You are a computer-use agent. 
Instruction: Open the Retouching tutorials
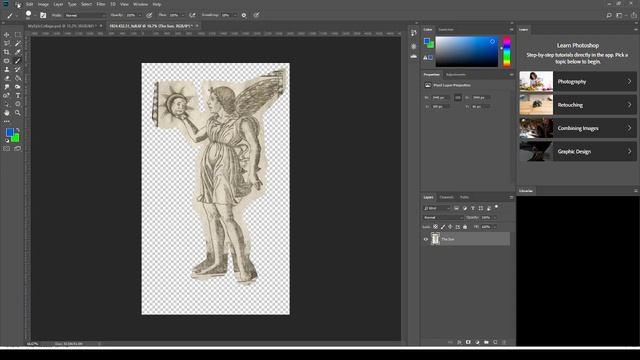coord(578,105)
